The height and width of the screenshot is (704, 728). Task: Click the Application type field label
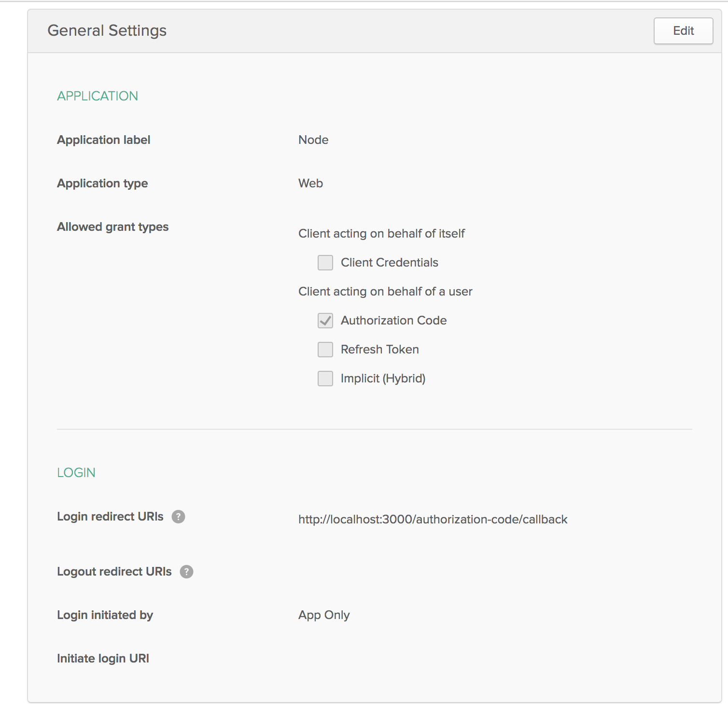tap(102, 183)
